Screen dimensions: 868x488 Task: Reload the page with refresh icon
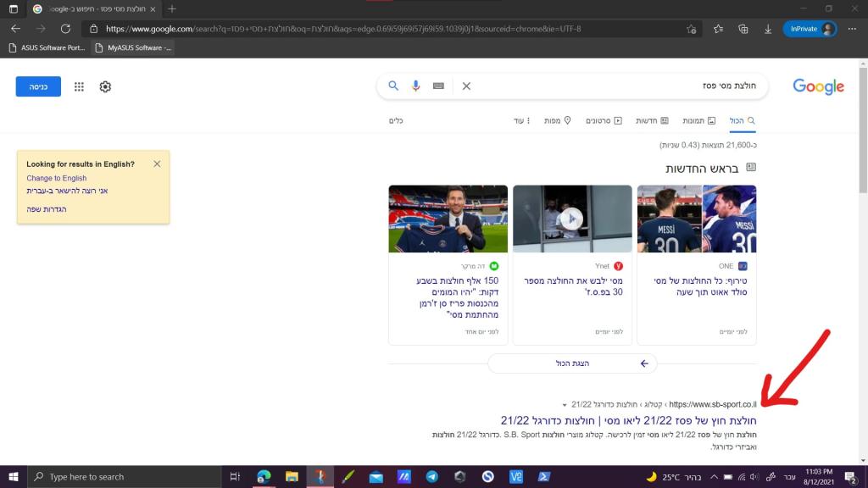[x=65, y=29]
